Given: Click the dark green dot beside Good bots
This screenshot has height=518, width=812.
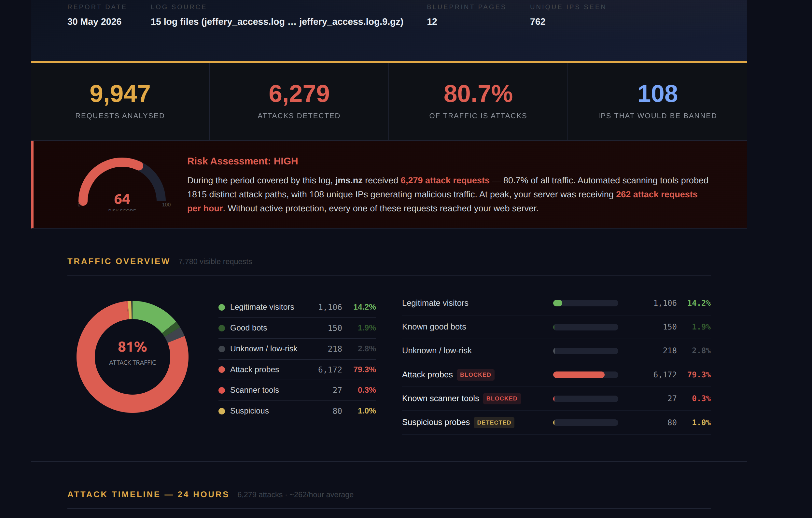Looking at the screenshot, I should tap(221, 328).
